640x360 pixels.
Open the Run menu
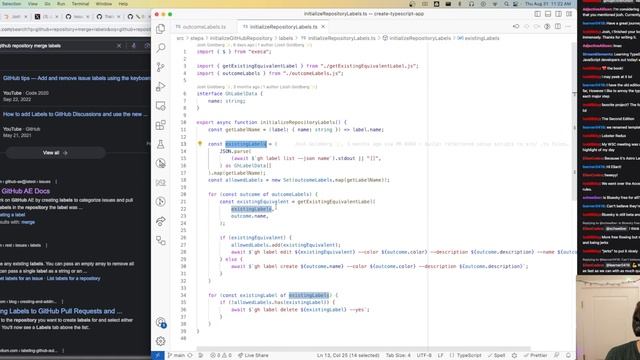[x=61, y=4]
